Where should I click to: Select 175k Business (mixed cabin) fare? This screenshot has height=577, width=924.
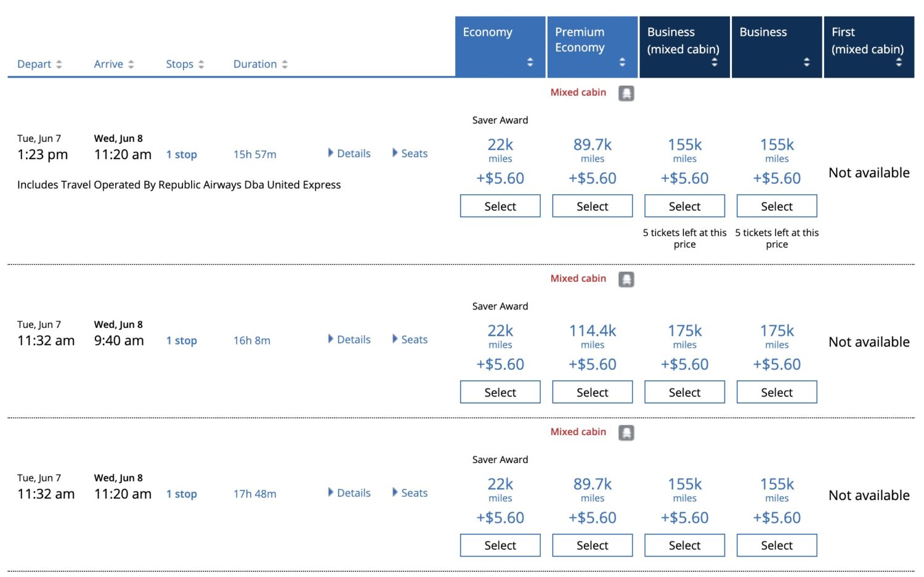tap(684, 393)
